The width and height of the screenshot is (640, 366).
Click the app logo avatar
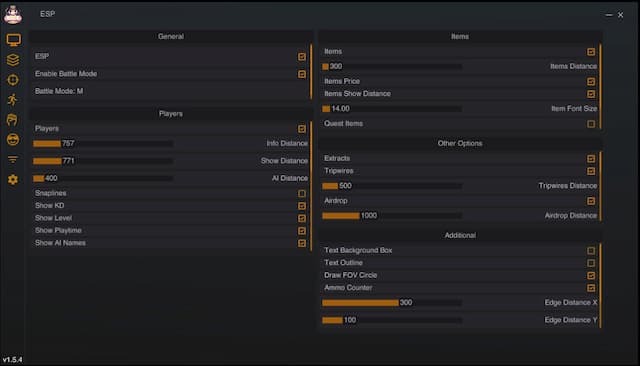tap(13, 15)
